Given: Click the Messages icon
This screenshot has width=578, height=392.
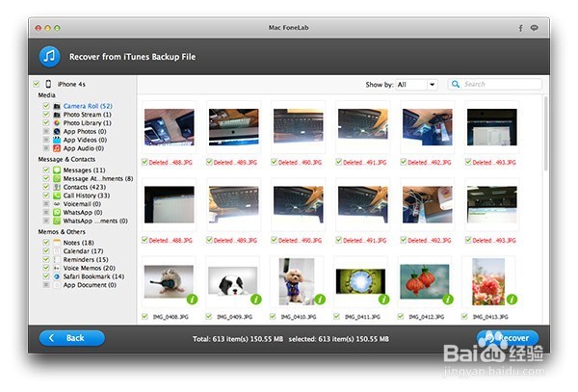Looking at the screenshot, I should pos(57,170).
